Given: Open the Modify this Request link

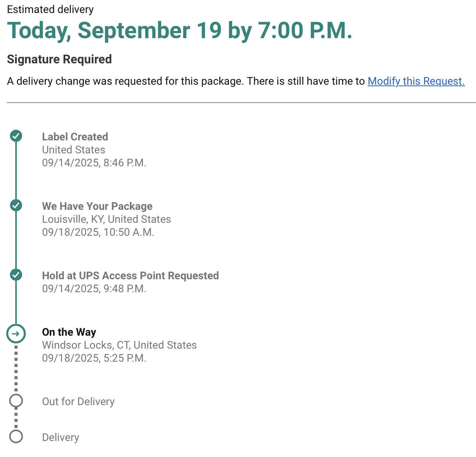Looking at the screenshot, I should tap(416, 81).
